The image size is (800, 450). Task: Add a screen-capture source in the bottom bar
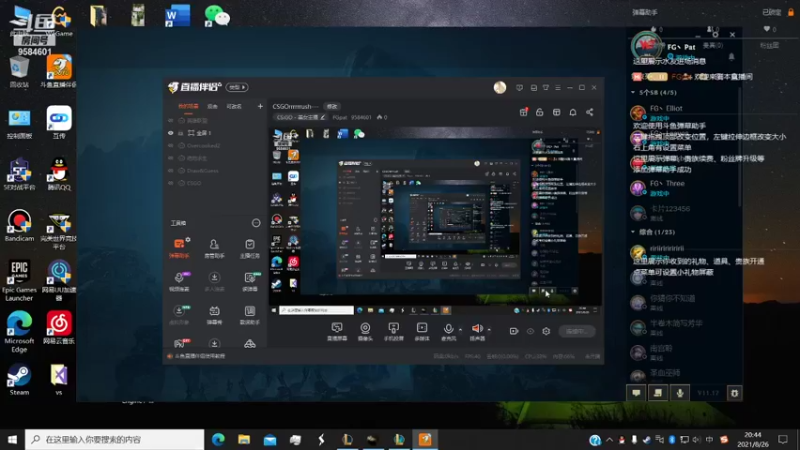[337, 331]
